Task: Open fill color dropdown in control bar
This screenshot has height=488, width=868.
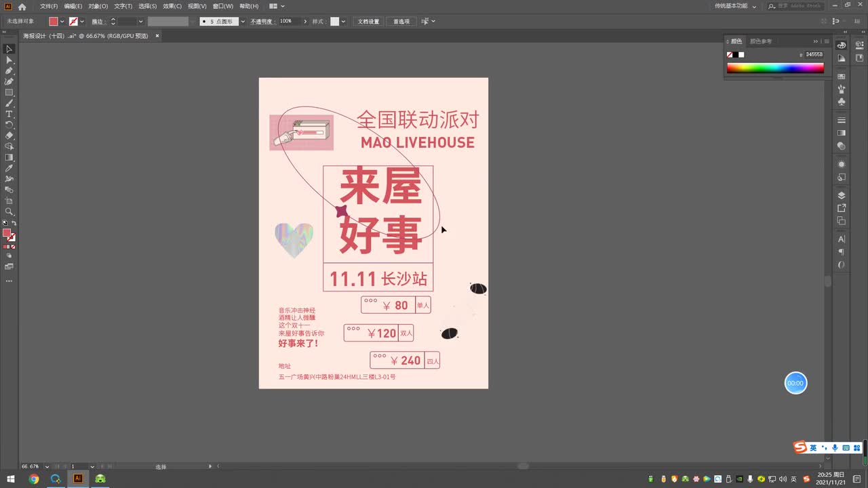Action: click(x=62, y=22)
